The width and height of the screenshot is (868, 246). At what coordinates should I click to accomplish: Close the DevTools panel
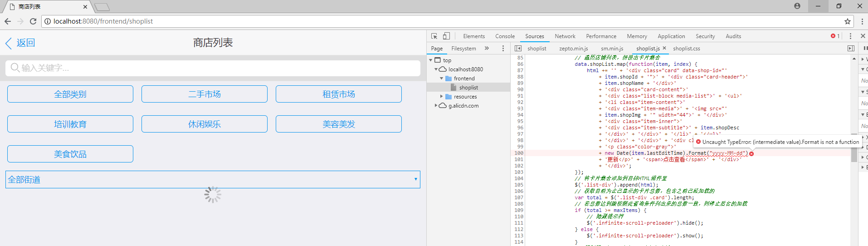point(863,36)
